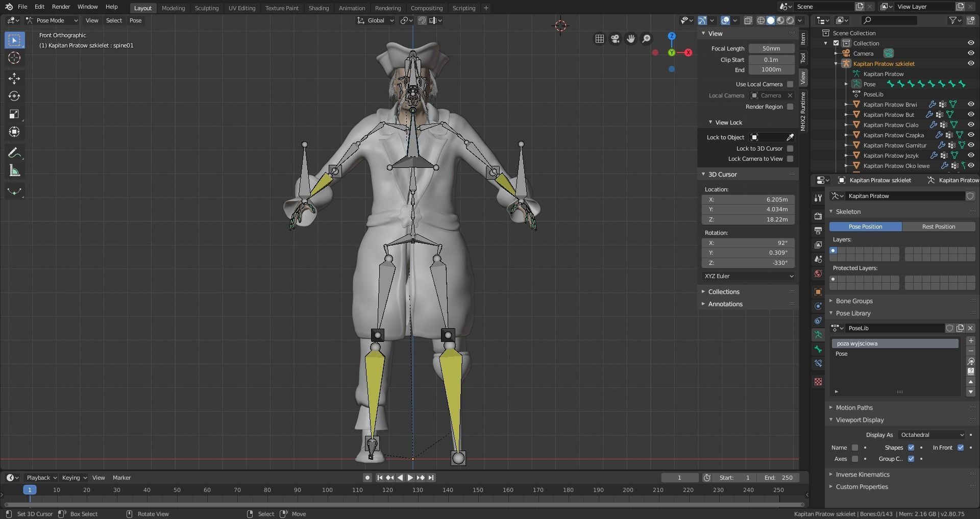Expand the Bone Groups panel
This screenshot has height=519, width=980.
pyautogui.click(x=854, y=301)
